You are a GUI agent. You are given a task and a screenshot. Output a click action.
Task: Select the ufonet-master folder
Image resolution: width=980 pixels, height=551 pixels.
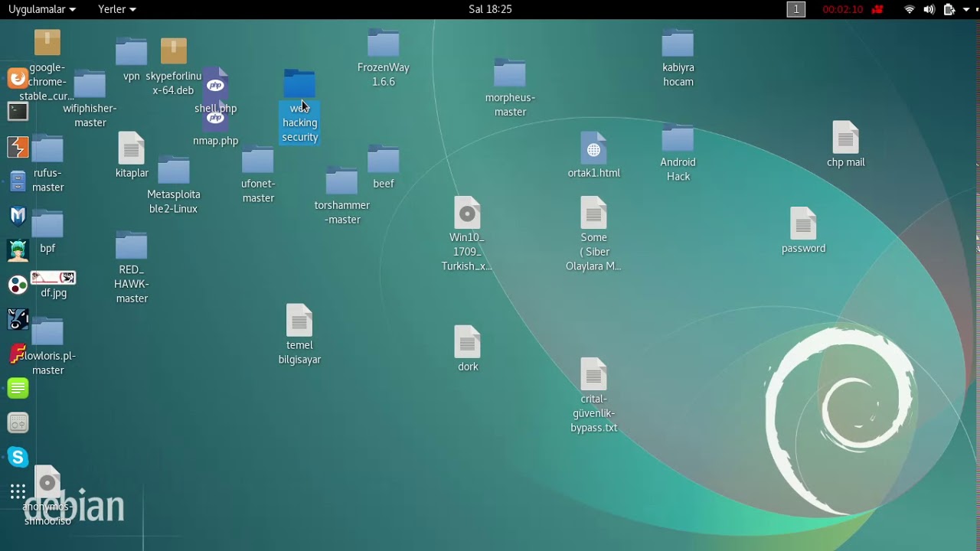pos(257,160)
